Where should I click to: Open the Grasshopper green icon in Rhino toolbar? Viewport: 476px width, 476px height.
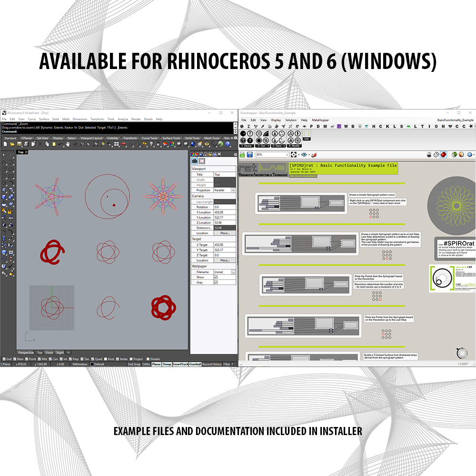221,144
